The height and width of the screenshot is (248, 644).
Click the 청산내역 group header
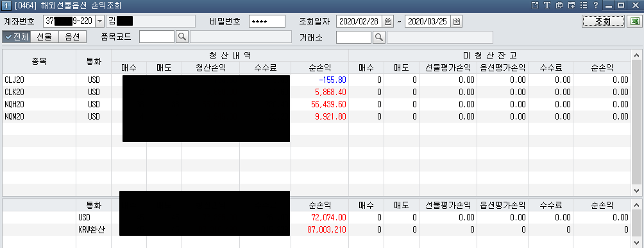pos(230,55)
